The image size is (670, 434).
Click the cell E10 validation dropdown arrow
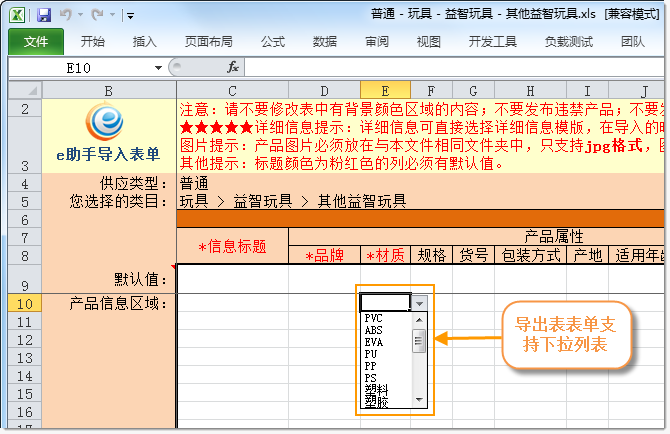tap(421, 302)
